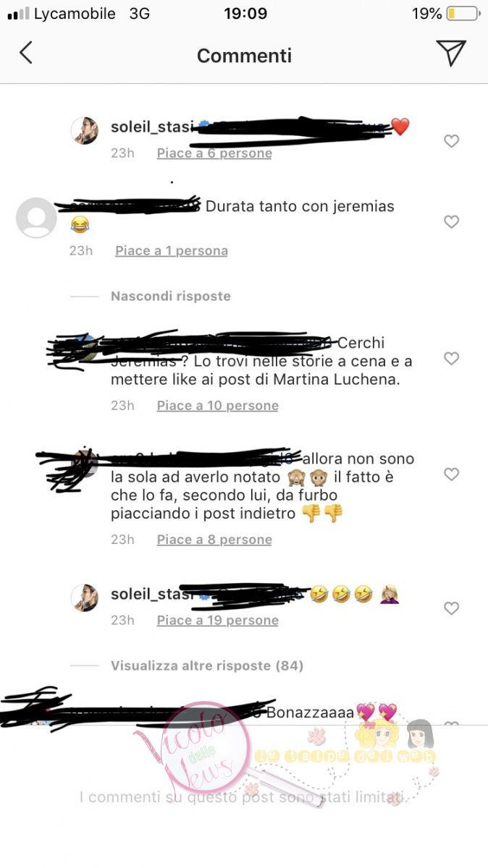Viewport: 488px width, 868px height.
Task: View 'Piace a 10 persone' likes
Action: tap(218, 406)
